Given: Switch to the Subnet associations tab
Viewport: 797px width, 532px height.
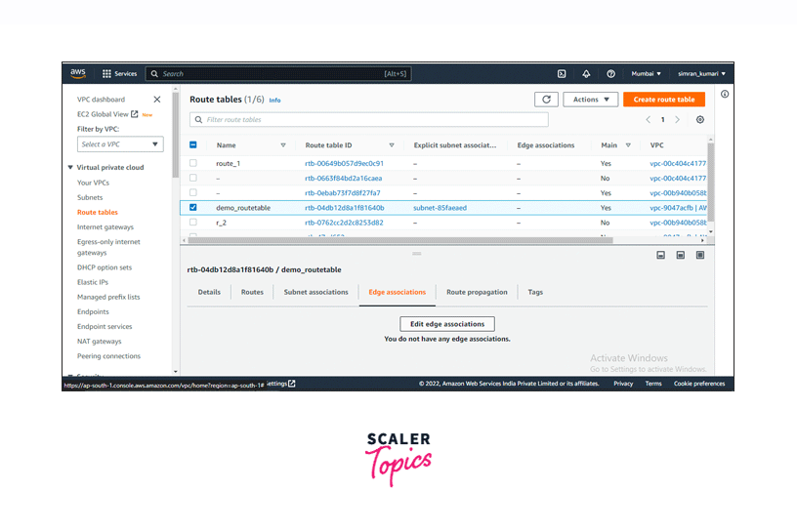Looking at the screenshot, I should pos(315,292).
